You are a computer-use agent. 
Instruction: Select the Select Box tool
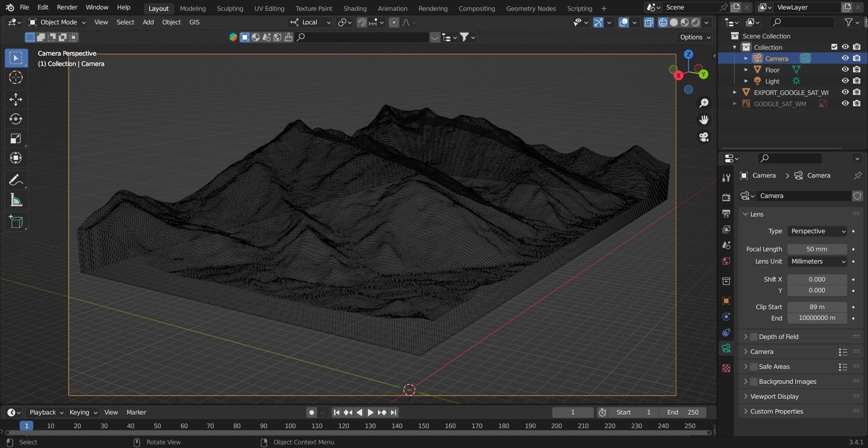coord(16,58)
